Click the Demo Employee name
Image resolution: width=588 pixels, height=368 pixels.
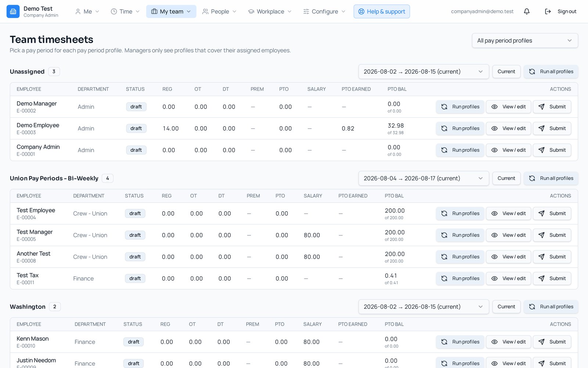(x=38, y=125)
